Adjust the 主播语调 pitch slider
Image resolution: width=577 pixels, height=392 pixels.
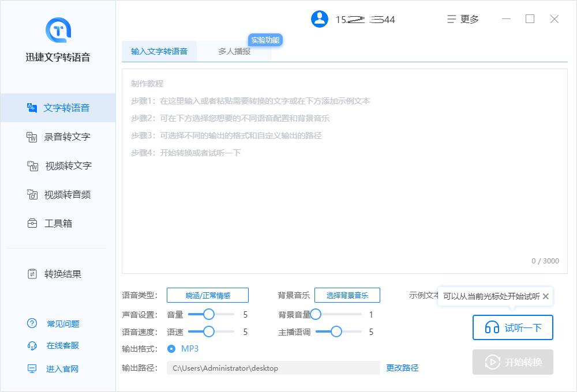(336, 331)
